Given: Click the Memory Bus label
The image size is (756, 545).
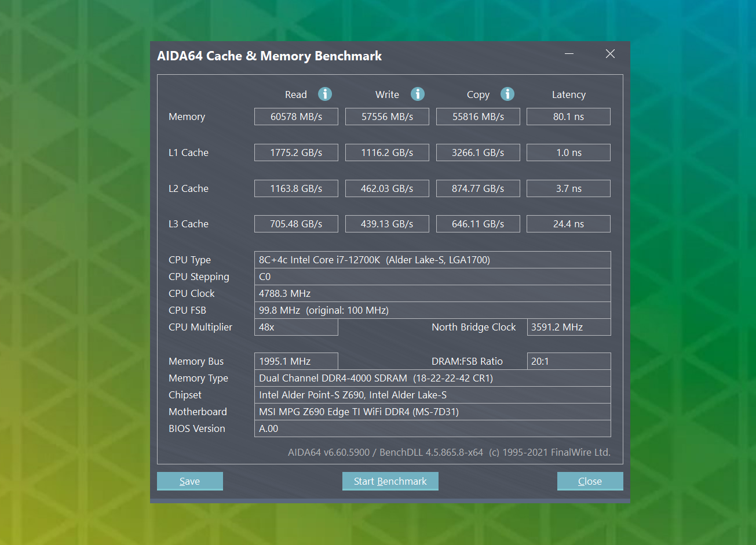Looking at the screenshot, I should (x=196, y=362).
